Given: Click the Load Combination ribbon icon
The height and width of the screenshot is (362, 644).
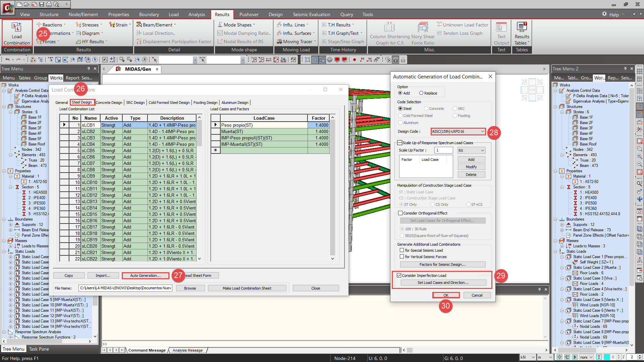Looking at the screenshot, I should click(x=17, y=33).
